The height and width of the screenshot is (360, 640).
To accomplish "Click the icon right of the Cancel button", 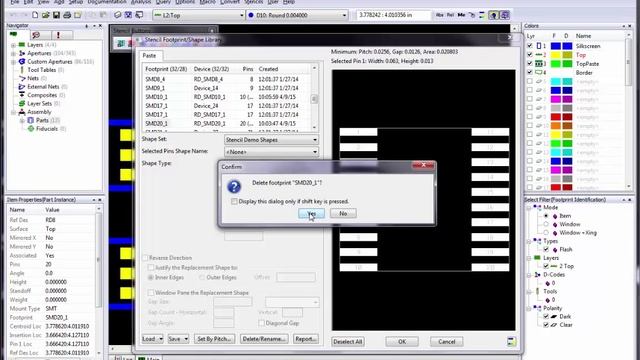I will click(x=511, y=342).
